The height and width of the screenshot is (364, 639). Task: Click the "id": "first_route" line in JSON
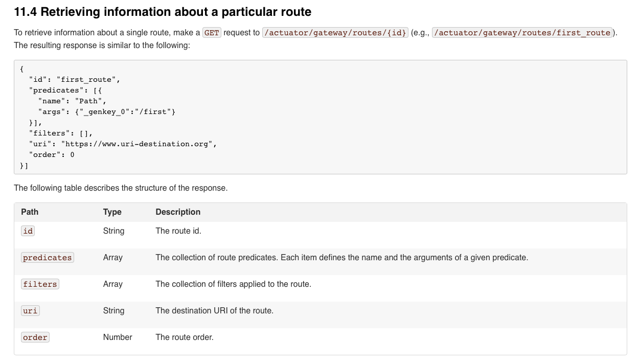point(75,79)
